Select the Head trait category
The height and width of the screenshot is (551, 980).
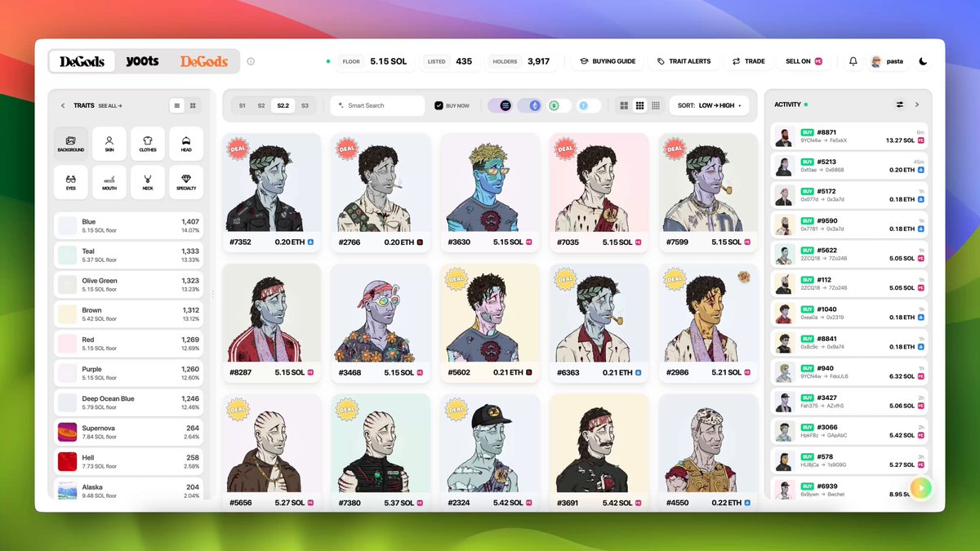pos(186,144)
